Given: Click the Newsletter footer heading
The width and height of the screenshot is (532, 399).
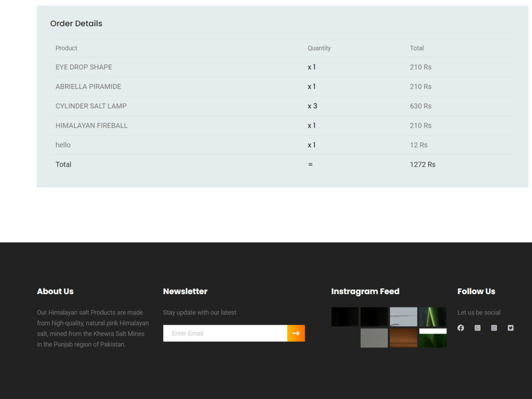Looking at the screenshot, I should pos(185,291).
